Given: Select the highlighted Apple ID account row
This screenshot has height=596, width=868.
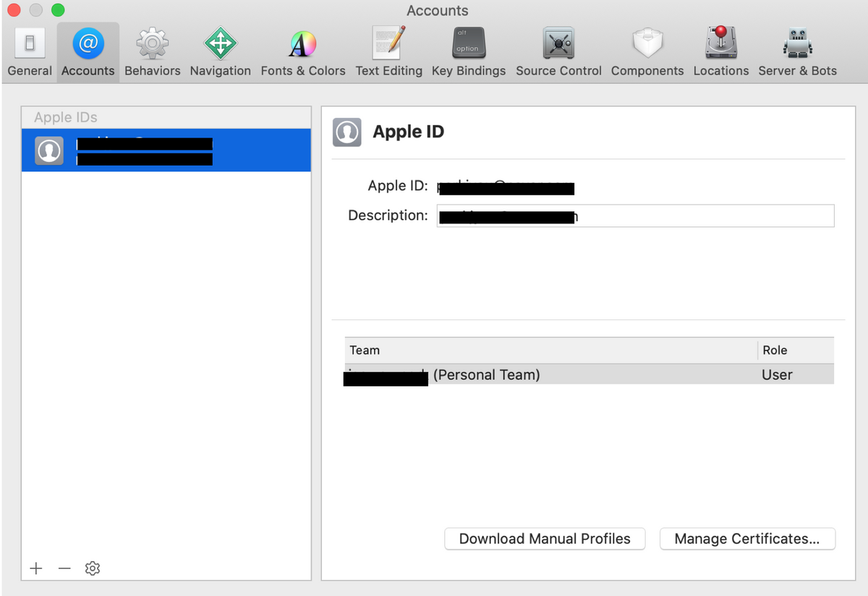Looking at the screenshot, I should [166, 150].
